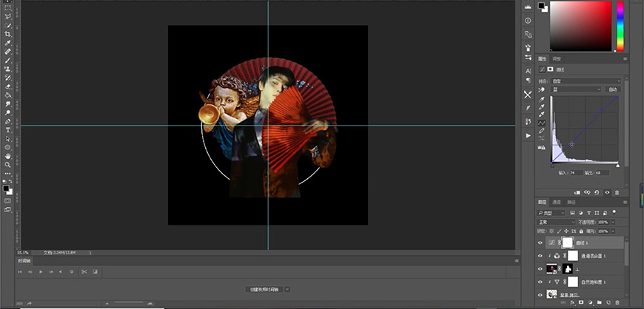Hide the smart object layer with black mask

coord(540,269)
